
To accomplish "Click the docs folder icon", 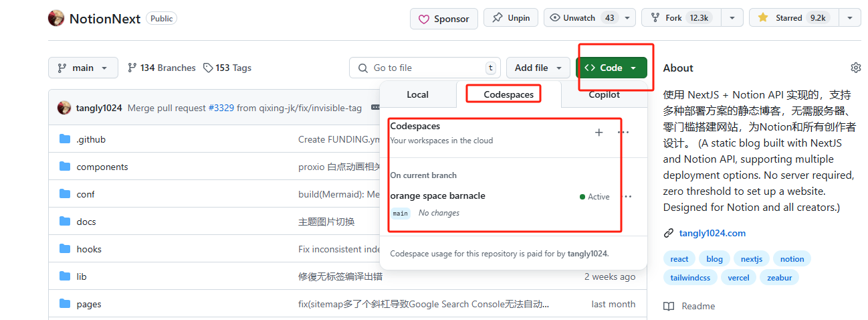I will click(65, 222).
